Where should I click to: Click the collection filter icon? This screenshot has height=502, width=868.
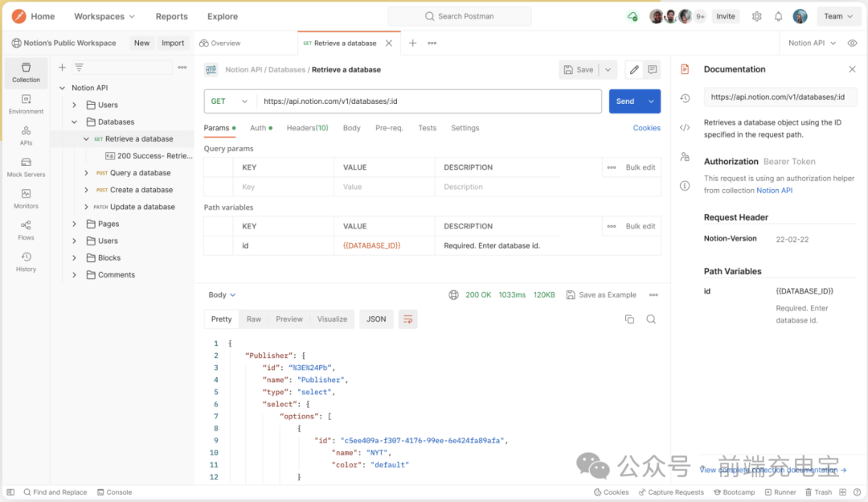(79, 67)
